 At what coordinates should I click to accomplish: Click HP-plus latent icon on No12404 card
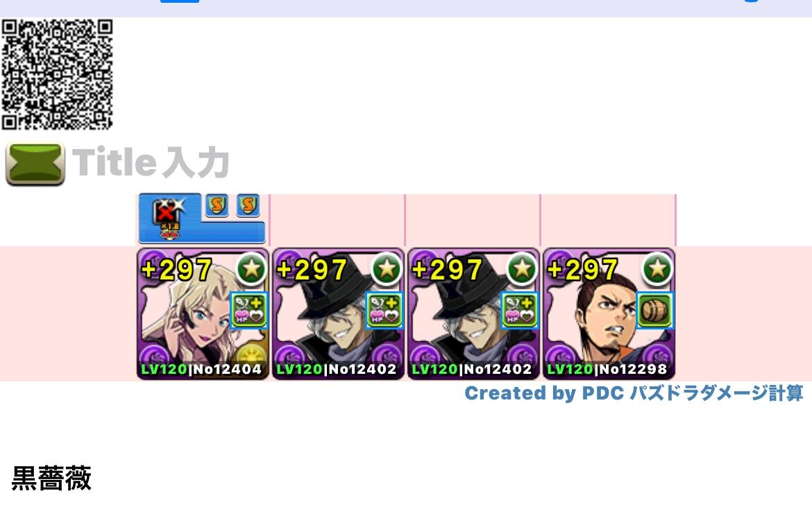[249, 310]
